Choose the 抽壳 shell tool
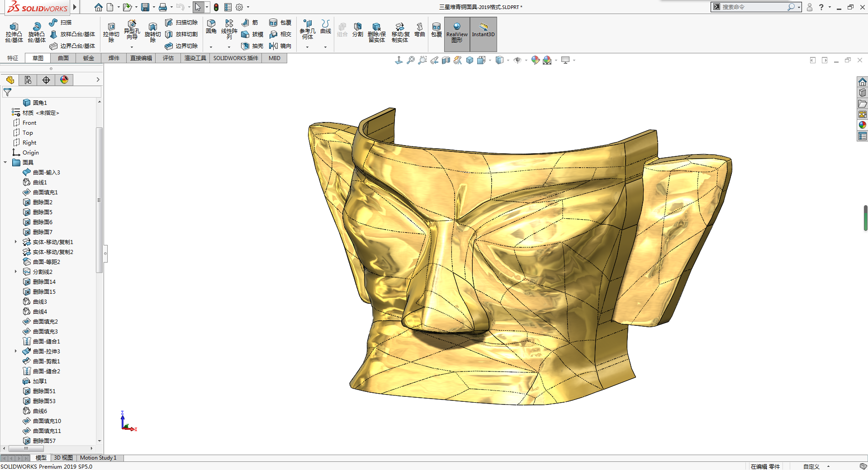The height and width of the screenshot is (470, 868). click(x=252, y=46)
